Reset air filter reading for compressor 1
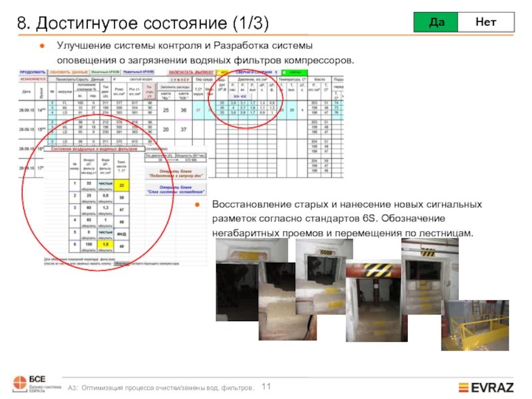The image size is (532, 399). [x=88, y=190]
